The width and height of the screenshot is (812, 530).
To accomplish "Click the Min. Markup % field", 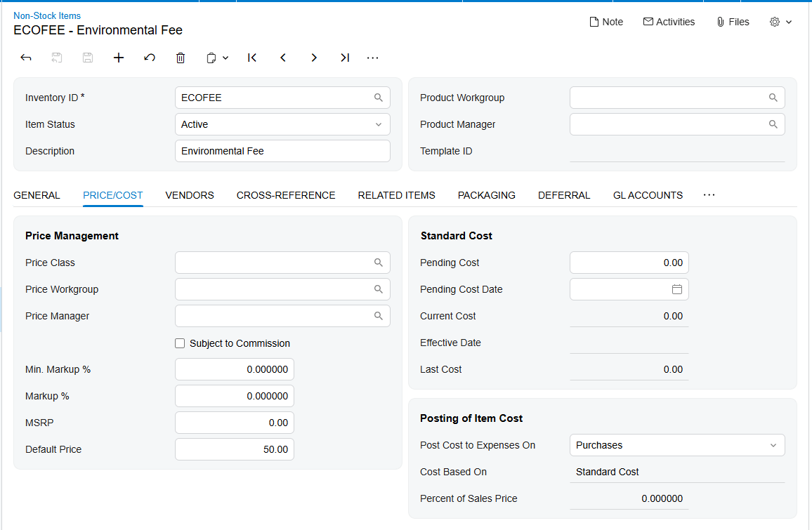I will [x=235, y=369].
